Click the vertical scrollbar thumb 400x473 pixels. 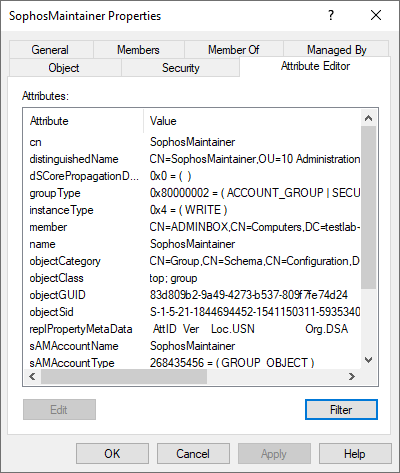pyautogui.click(x=368, y=207)
